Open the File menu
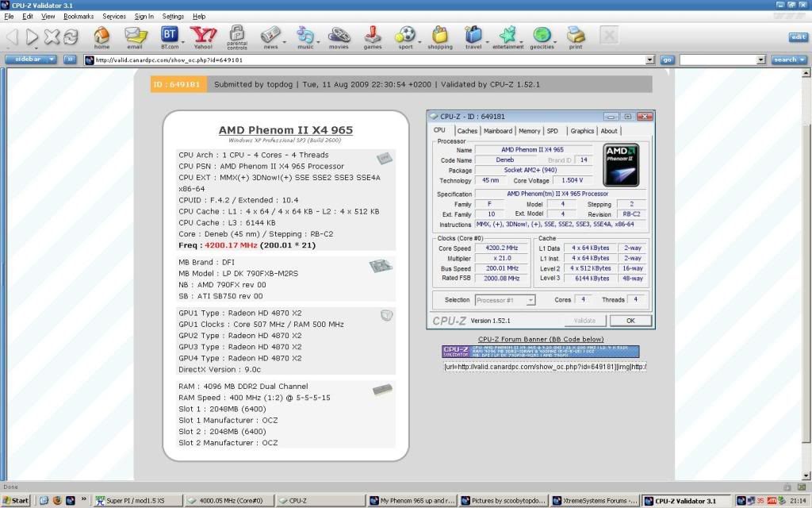This screenshot has width=812, height=508. (x=9, y=17)
